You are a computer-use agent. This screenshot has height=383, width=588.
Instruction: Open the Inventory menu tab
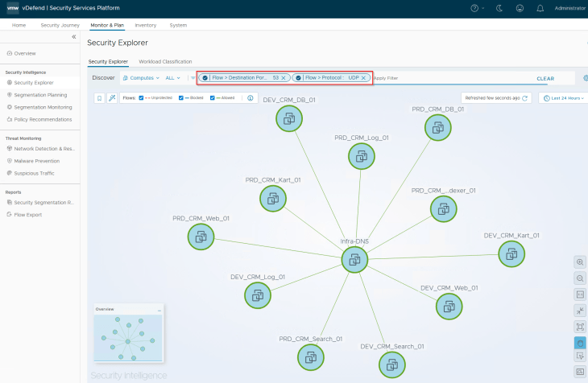click(x=145, y=25)
